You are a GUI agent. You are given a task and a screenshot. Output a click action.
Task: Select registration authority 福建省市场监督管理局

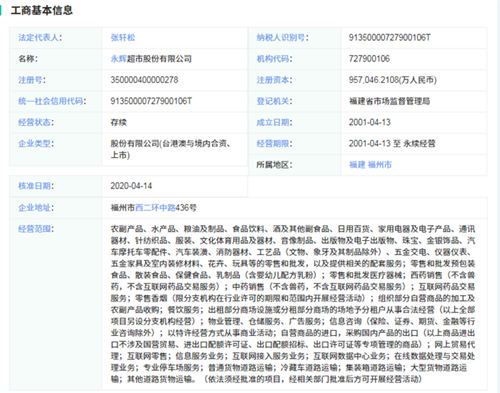tap(389, 101)
